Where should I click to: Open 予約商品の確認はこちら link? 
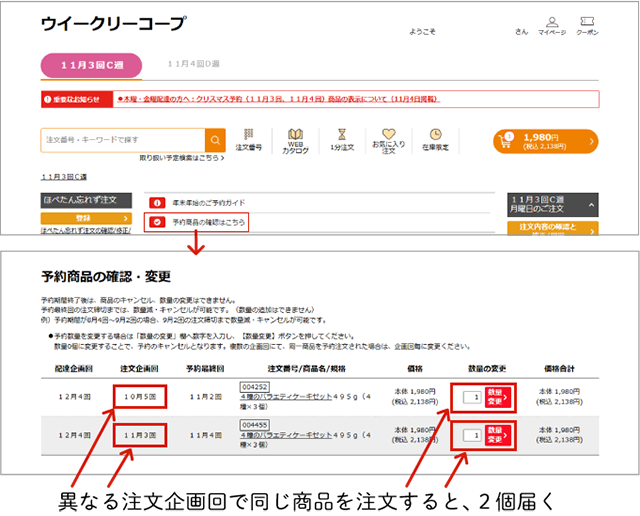[209, 222]
